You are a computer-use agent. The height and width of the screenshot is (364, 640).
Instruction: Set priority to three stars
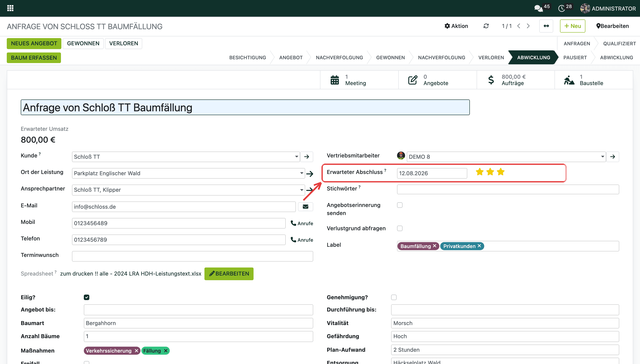(501, 172)
